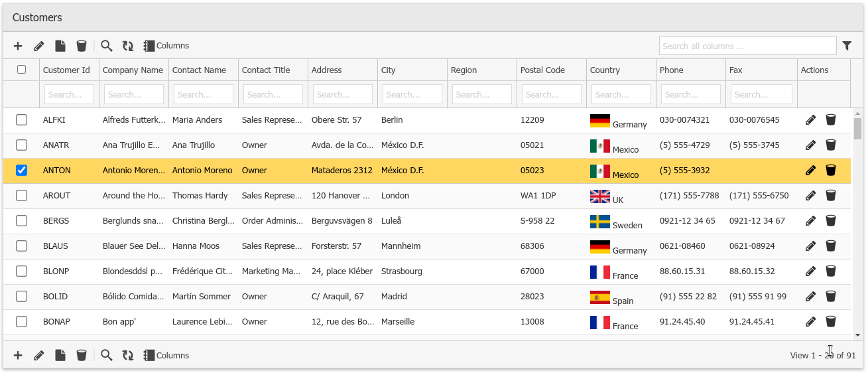Sort by the Country column header
Viewport: 868px width, 373px height.
click(605, 70)
